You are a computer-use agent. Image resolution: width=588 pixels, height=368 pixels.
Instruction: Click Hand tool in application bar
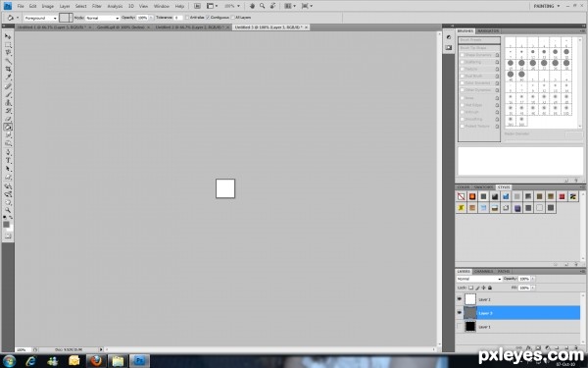tap(252, 6)
